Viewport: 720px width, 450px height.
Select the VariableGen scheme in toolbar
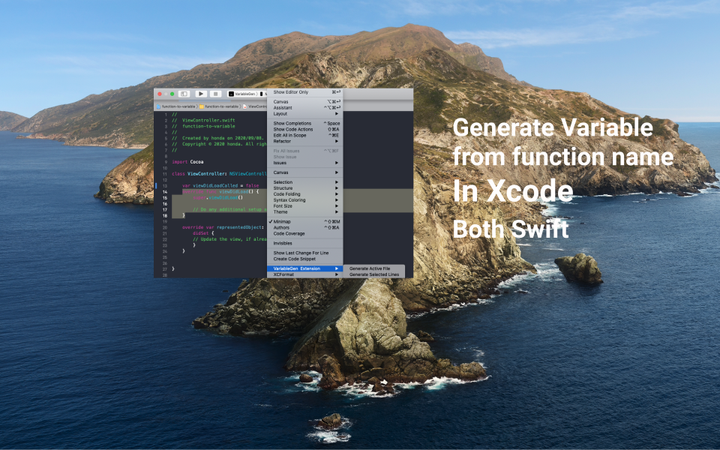[242, 94]
